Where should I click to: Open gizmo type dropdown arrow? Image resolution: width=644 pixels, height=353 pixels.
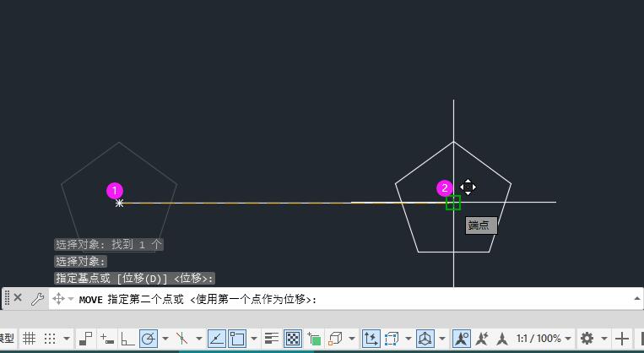442,339
